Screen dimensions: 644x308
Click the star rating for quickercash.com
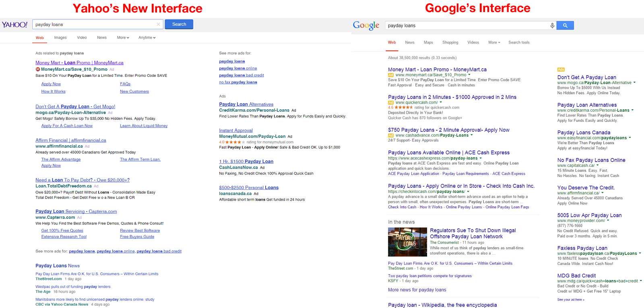point(403,108)
